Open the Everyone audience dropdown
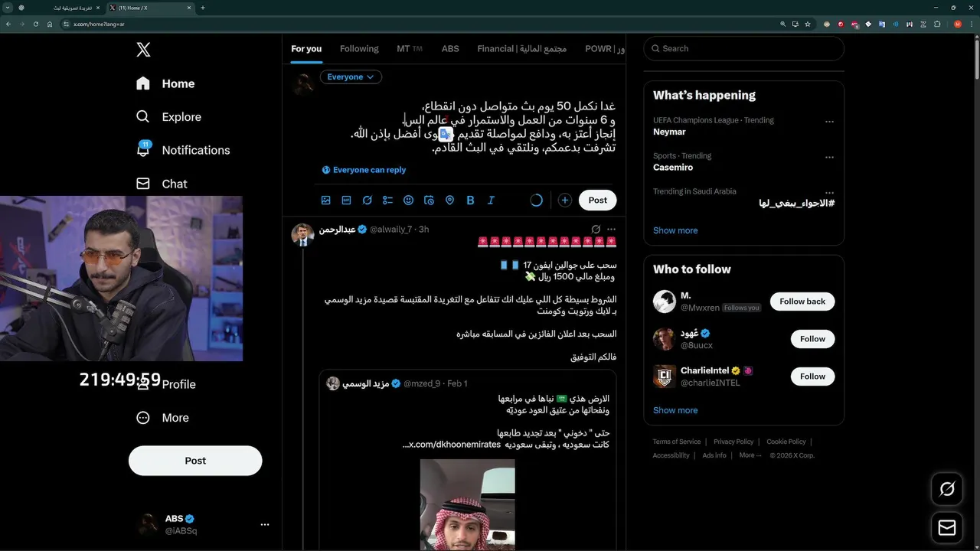980x551 pixels. pyautogui.click(x=351, y=77)
